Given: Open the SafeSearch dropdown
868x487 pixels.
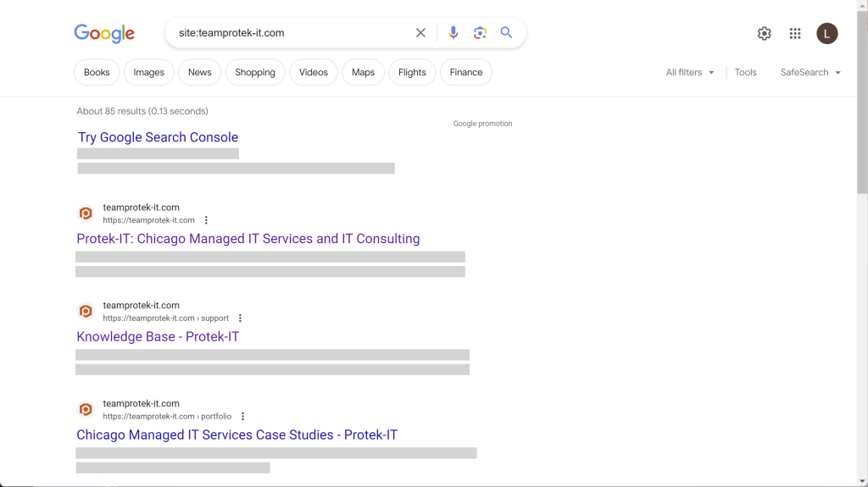Looking at the screenshot, I should pos(810,73).
